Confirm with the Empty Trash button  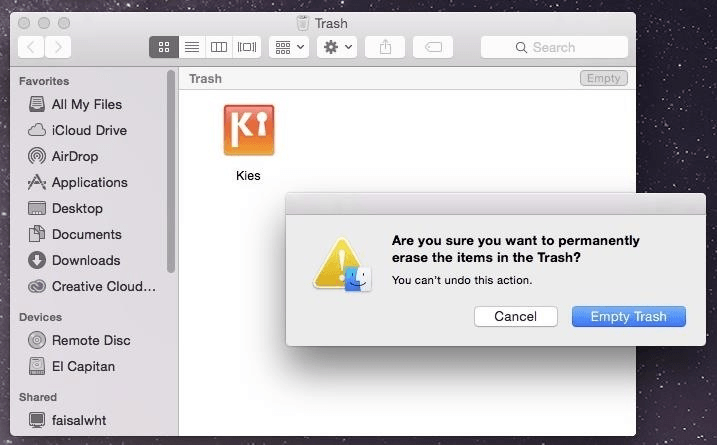tap(628, 316)
